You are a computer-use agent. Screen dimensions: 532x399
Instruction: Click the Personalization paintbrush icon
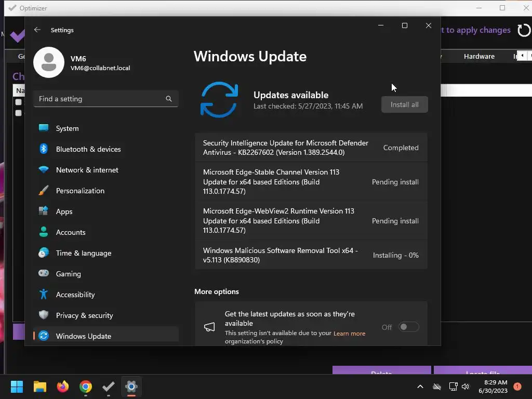coord(44,190)
